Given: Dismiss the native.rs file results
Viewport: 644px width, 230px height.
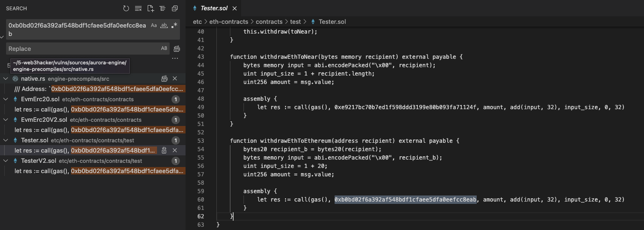Looking at the screenshot, I should pos(175,79).
